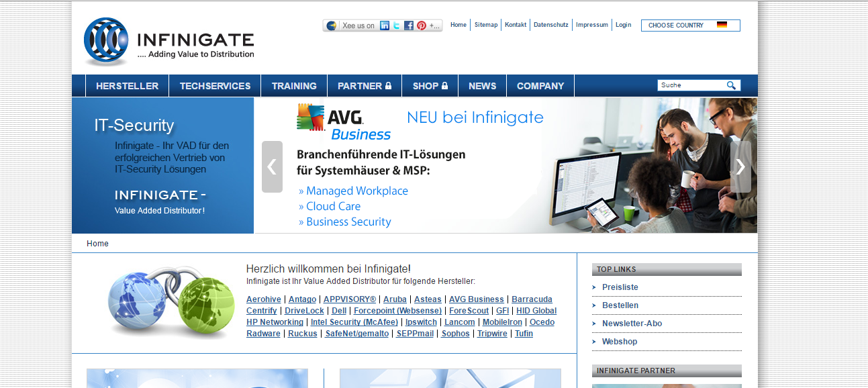
Task: Open the Ocedo manufacturer link
Action: (x=542, y=322)
